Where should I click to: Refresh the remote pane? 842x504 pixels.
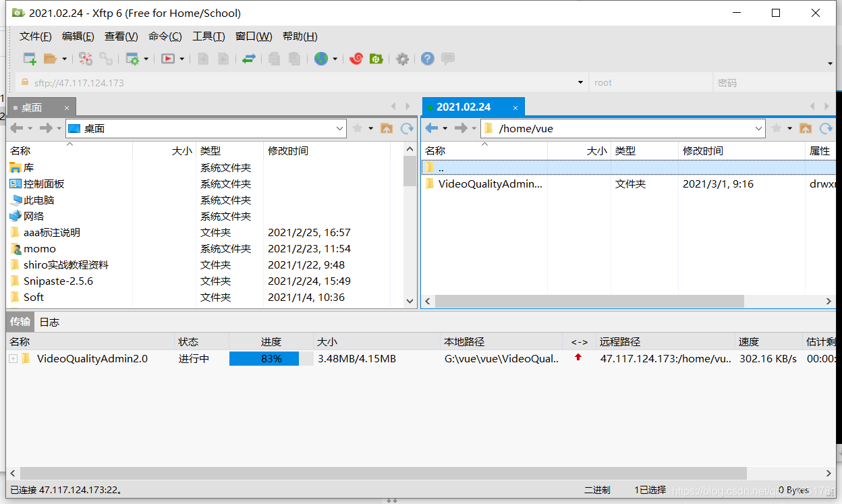pyautogui.click(x=826, y=128)
